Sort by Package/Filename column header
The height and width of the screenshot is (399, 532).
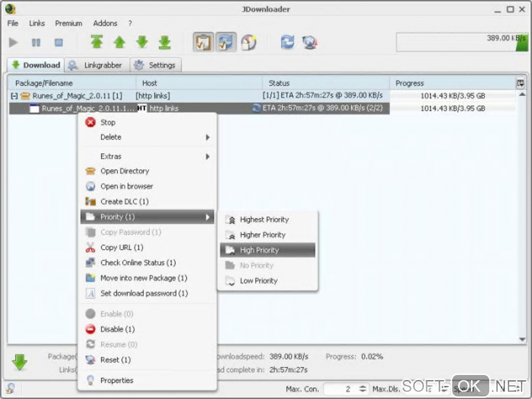pos(72,83)
